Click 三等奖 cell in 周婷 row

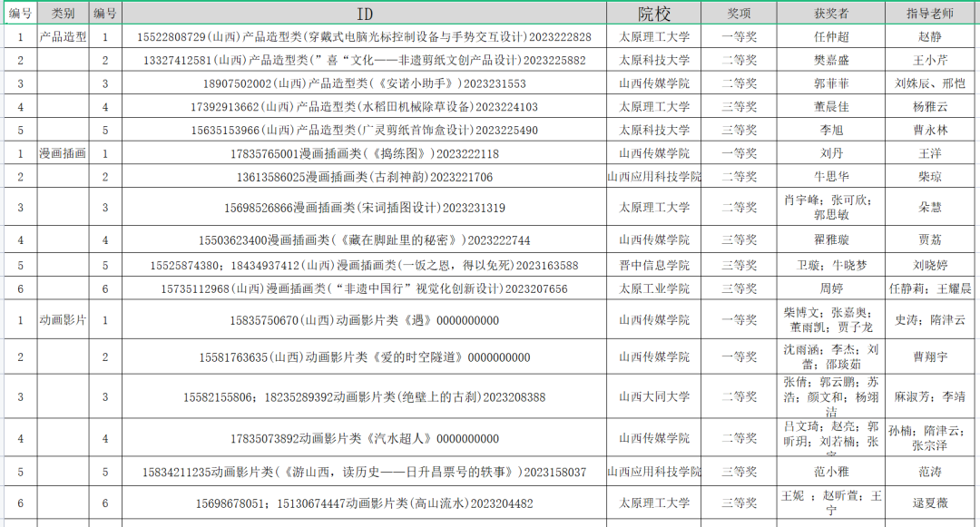click(x=739, y=288)
